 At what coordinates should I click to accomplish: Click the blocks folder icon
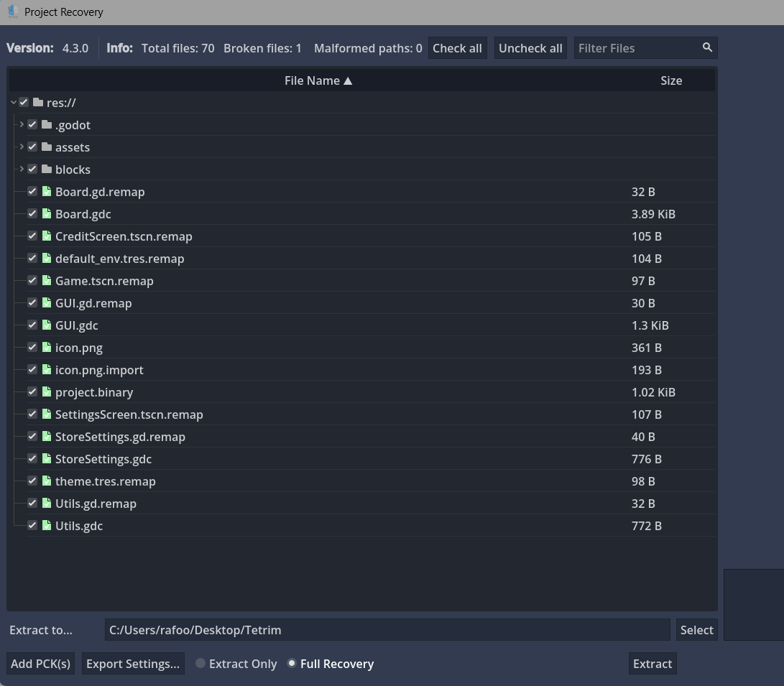tap(47, 170)
